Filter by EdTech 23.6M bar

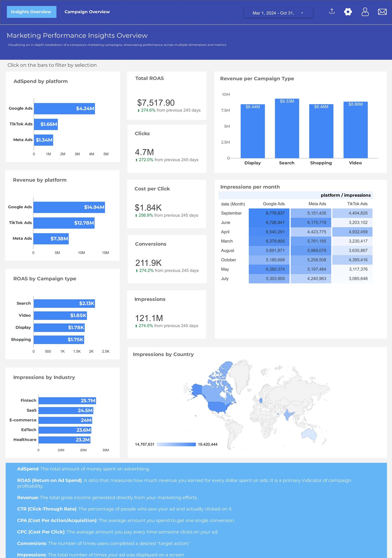(x=65, y=430)
